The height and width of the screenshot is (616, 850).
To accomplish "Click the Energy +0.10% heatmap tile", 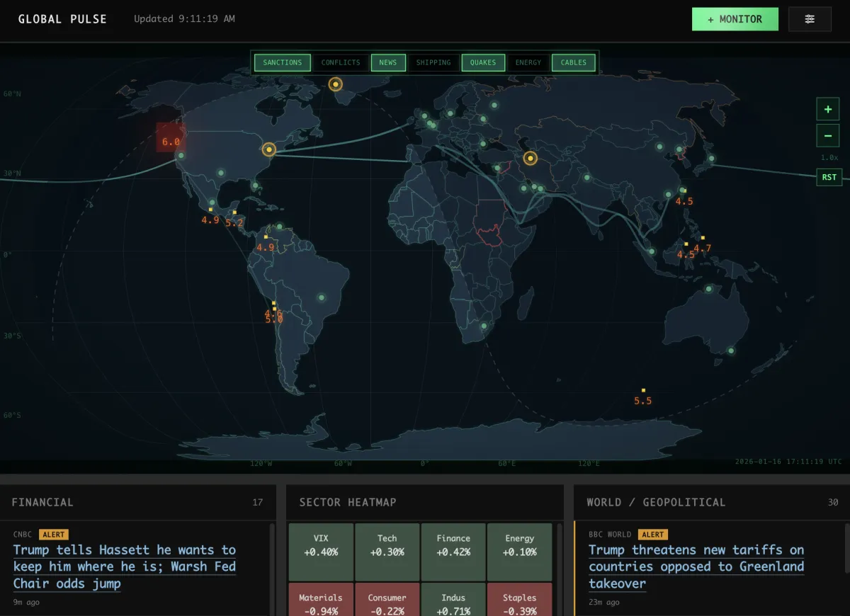I will coord(520,552).
